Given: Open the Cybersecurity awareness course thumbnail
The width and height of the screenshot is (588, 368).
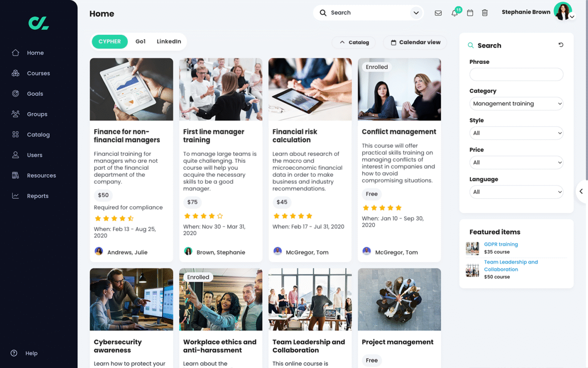Looking at the screenshot, I should [131, 299].
